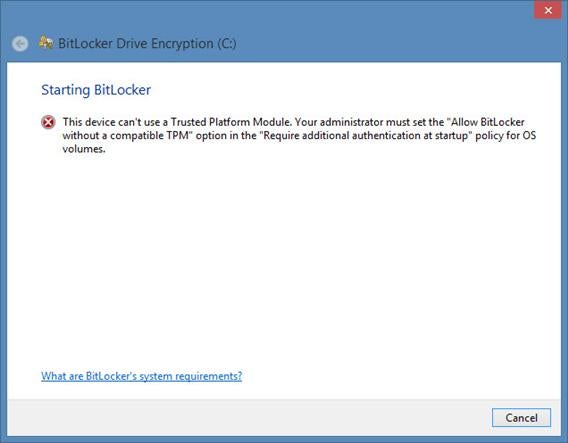
Task: Click the Cancel button
Action: pyautogui.click(x=521, y=418)
